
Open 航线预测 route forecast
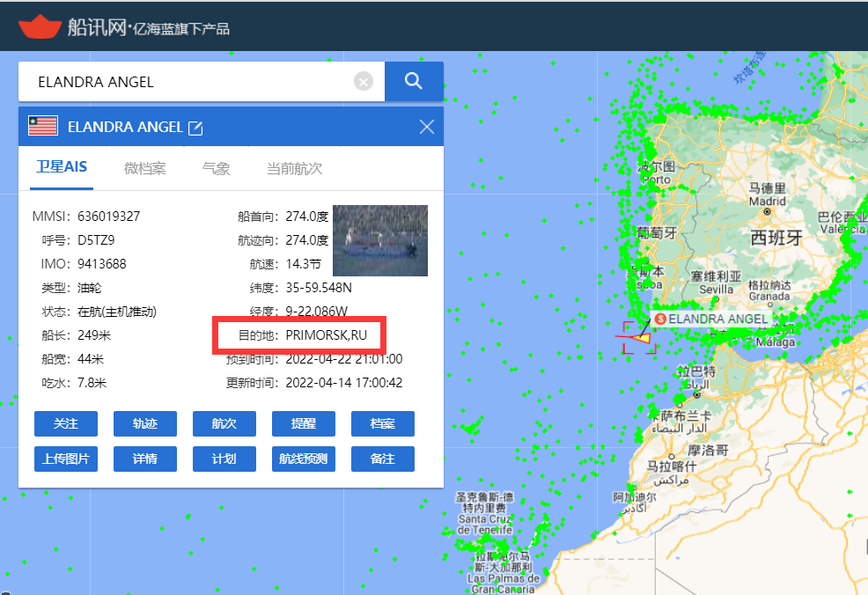[304, 459]
